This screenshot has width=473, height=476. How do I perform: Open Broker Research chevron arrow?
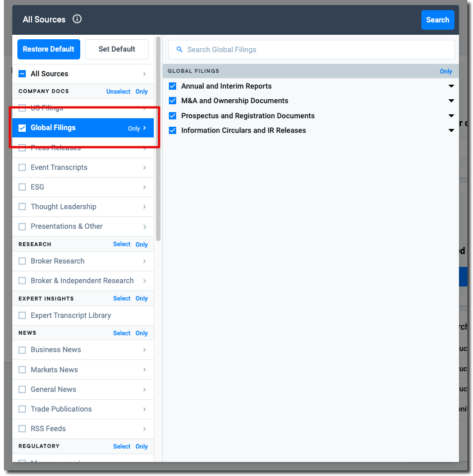[x=144, y=261]
